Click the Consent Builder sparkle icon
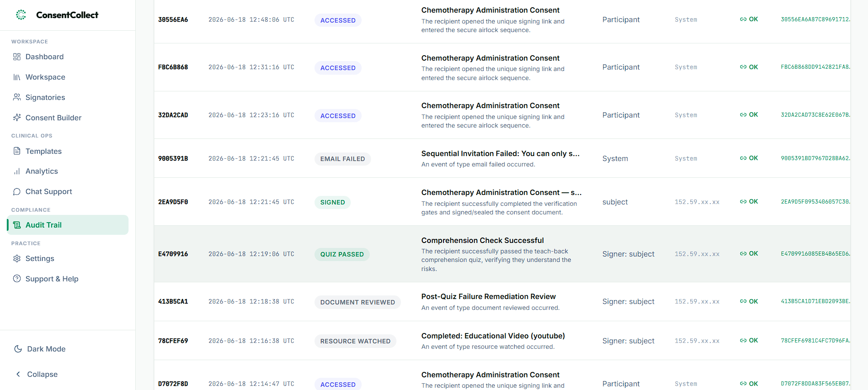The height and width of the screenshot is (390, 868). pyautogui.click(x=17, y=118)
